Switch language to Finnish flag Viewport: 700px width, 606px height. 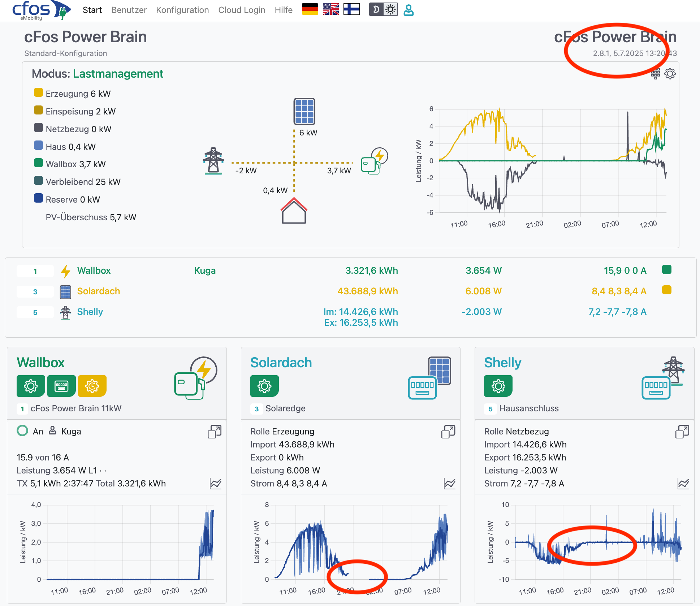click(x=351, y=9)
